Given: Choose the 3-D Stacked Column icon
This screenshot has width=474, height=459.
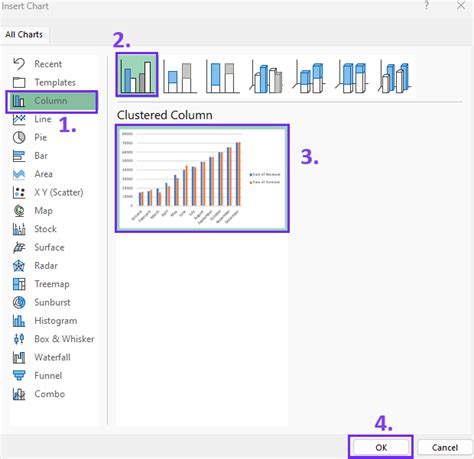Looking at the screenshot, I should [309, 76].
